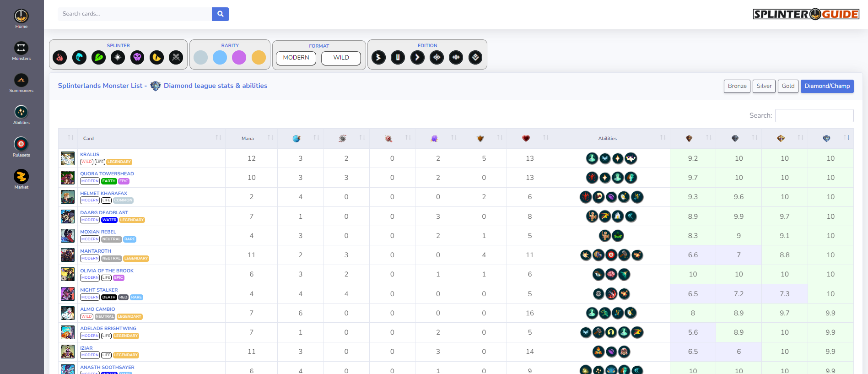This screenshot has height=374, width=868.
Task: Click the SplinterGuide logo
Action: point(806,14)
